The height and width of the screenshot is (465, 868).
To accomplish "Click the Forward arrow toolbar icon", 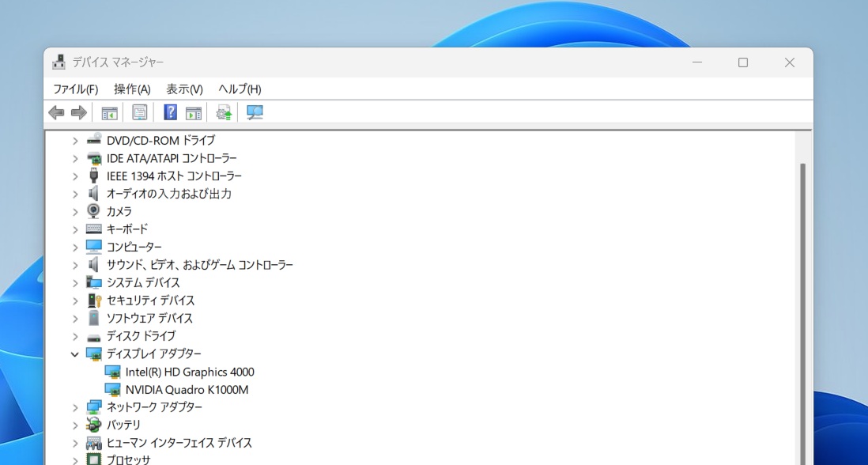I will point(79,112).
